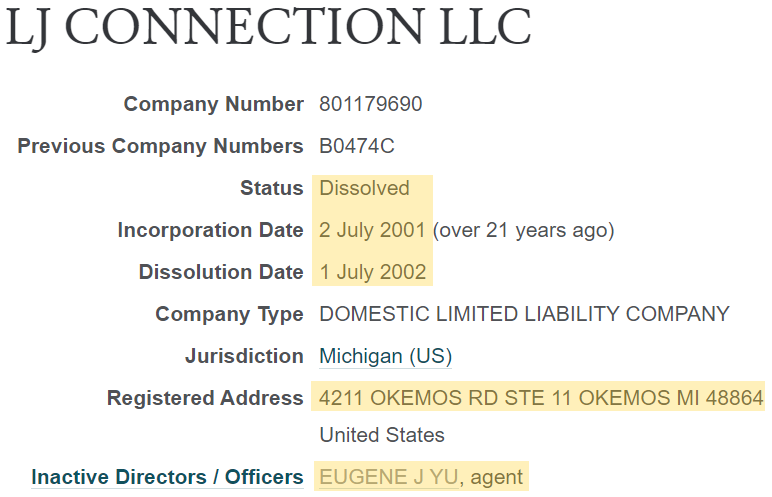Click the dissolution date 1 July 2002

[x=373, y=272]
